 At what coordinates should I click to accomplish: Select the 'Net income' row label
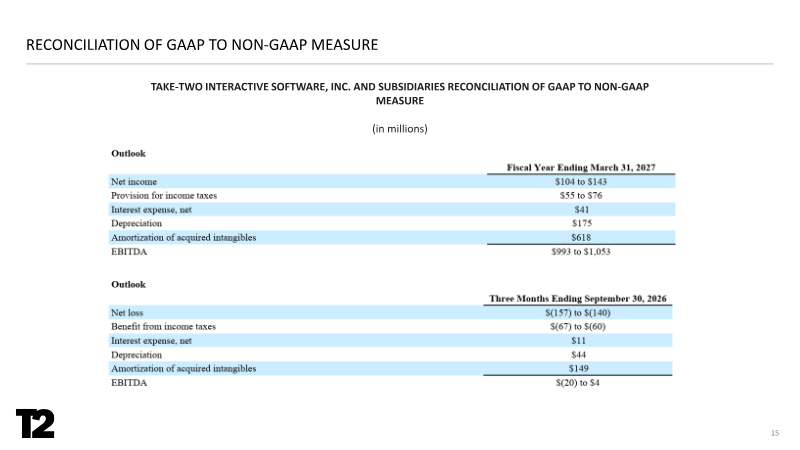134,182
